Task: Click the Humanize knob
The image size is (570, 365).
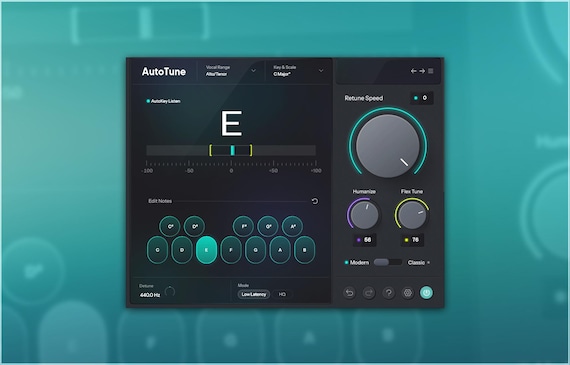Action: click(364, 215)
